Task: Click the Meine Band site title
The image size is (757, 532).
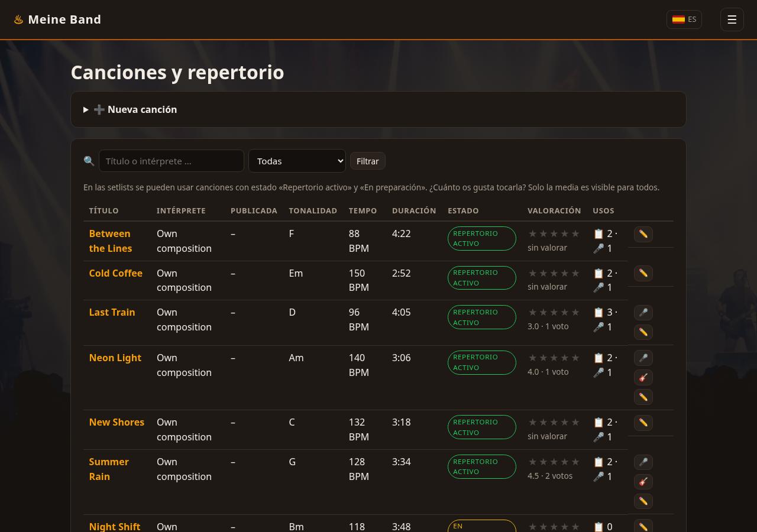Action: coord(64,20)
